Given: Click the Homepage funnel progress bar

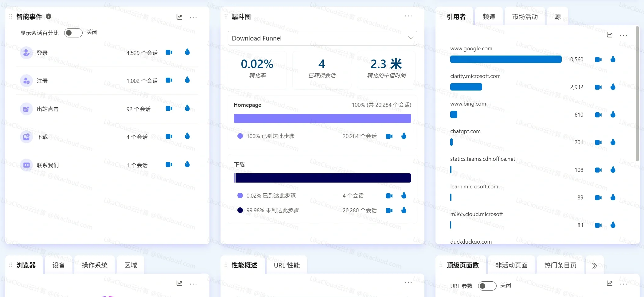Looking at the screenshot, I should click(322, 118).
